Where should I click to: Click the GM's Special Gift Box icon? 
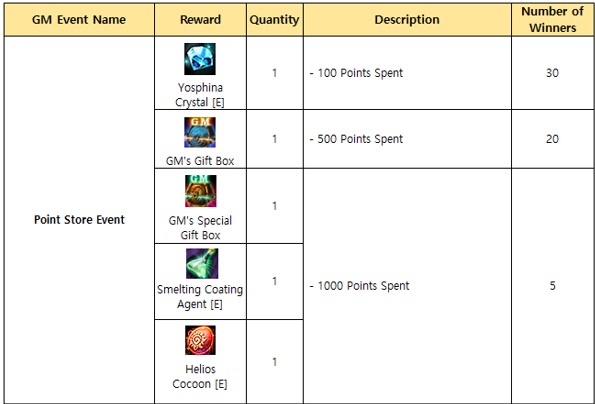(201, 191)
